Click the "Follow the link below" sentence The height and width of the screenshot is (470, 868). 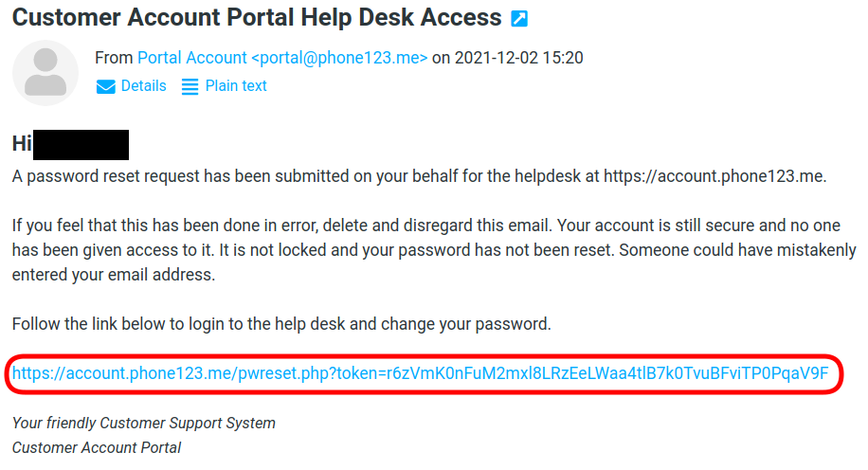[x=281, y=324]
